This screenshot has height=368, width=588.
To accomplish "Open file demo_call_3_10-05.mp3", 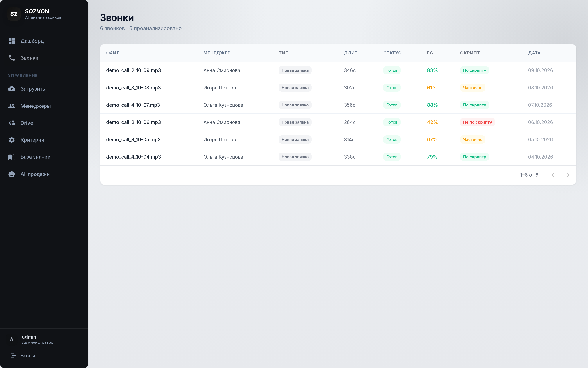I will (133, 139).
